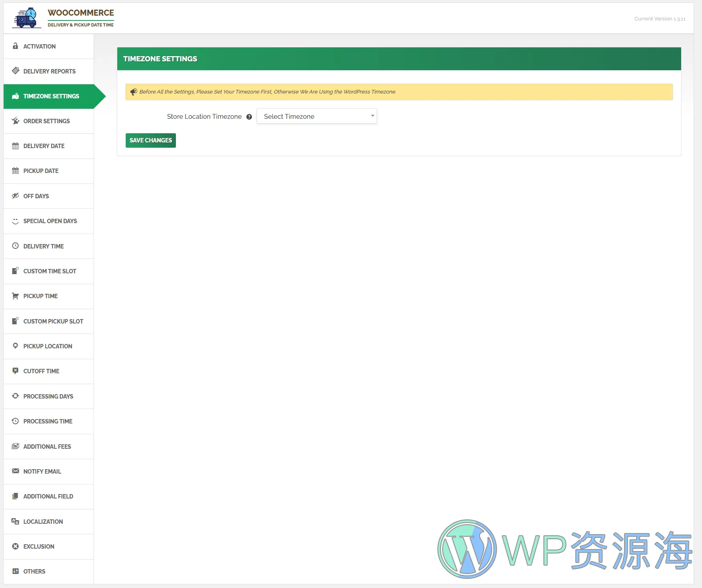Open the Others tab in sidebar

coord(34,572)
